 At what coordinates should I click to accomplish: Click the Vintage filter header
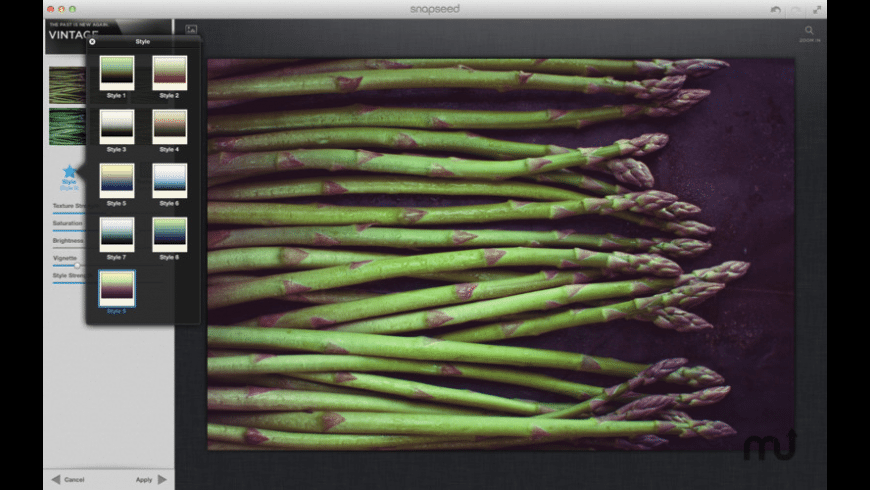(108, 36)
